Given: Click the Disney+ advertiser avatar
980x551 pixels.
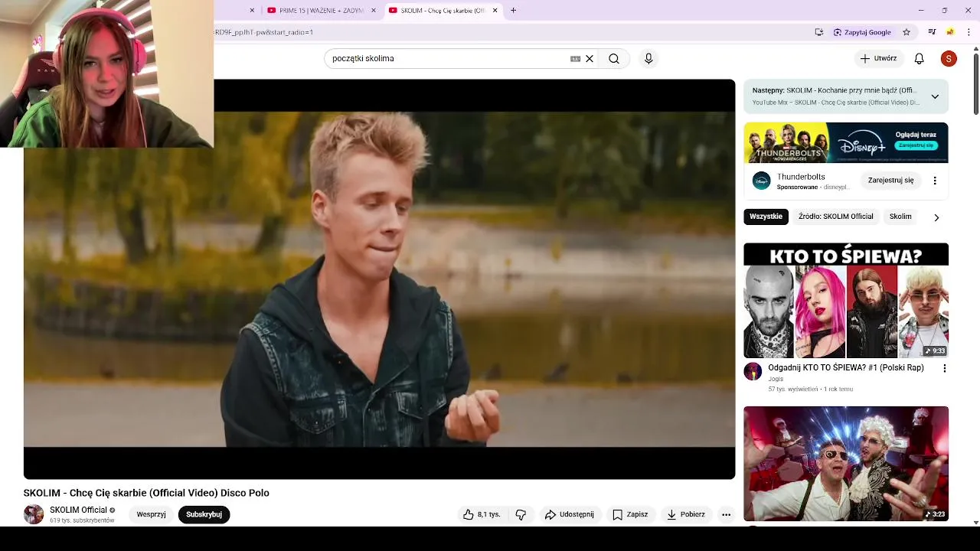Looking at the screenshot, I should click(761, 181).
